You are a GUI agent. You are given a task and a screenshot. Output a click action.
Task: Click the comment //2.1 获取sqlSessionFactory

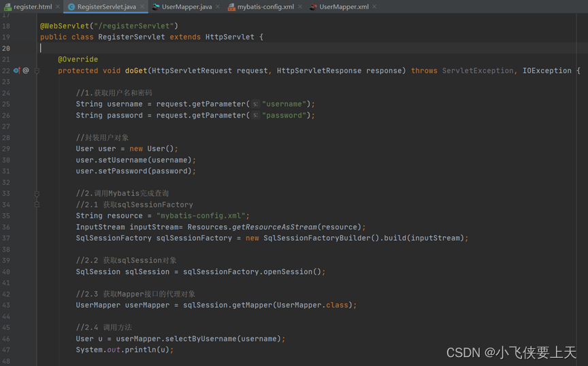(134, 204)
